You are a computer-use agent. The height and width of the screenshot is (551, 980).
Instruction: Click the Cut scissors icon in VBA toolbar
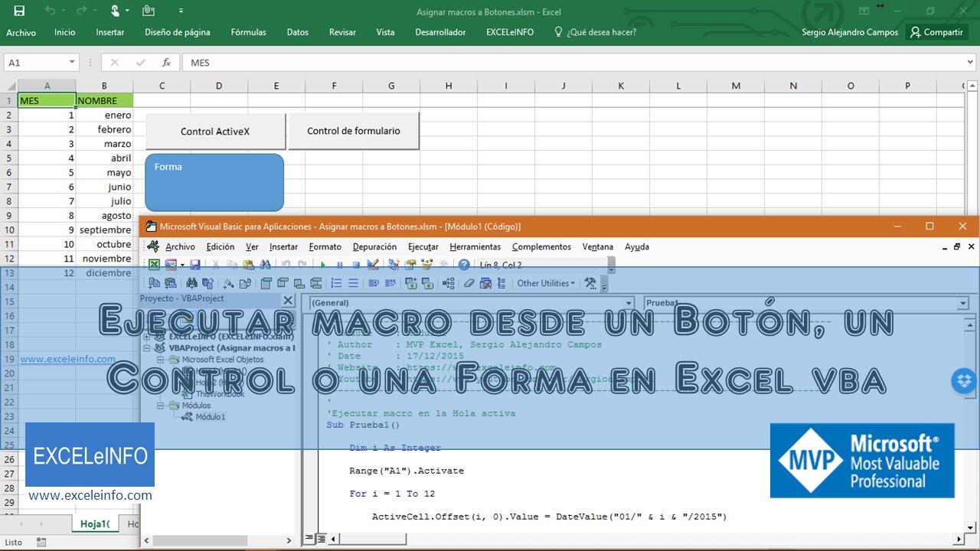pyautogui.click(x=215, y=265)
